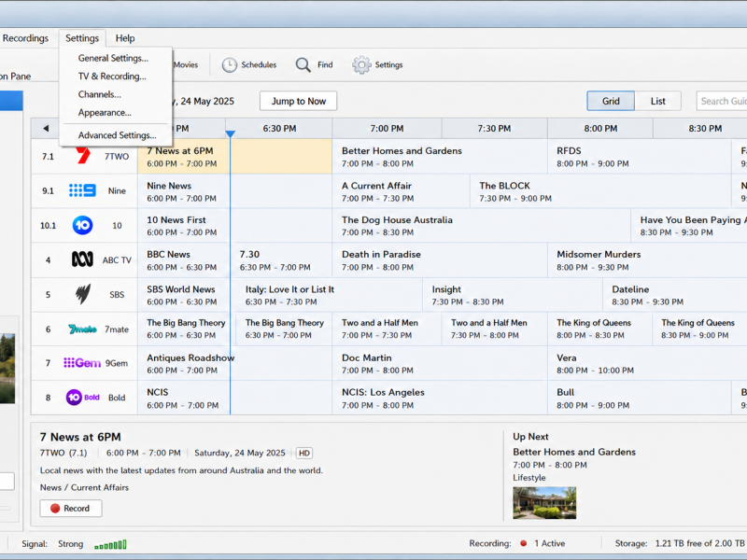Select Antiques Roadshow program
747x560 pixels.
(x=235, y=363)
